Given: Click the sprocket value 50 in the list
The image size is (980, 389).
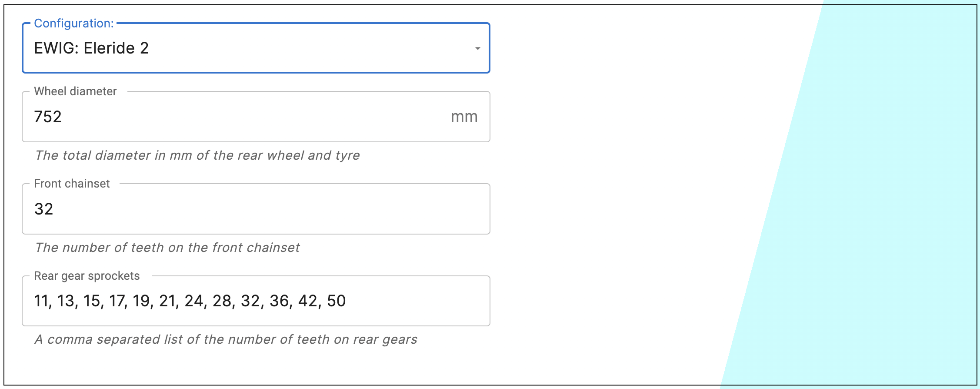Looking at the screenshot, I should tap(335, 301).
